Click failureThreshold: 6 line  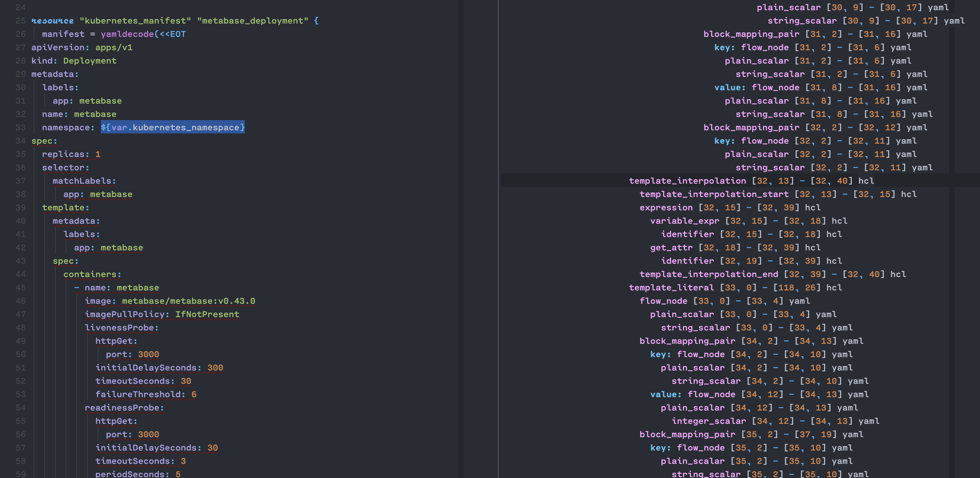tap(146, 394)
